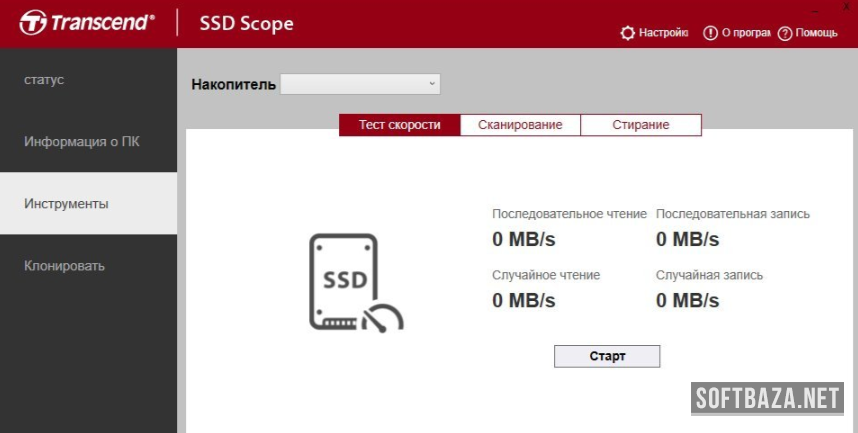Click the Transcend logo in header
This screenshot has width=858, height=433.
pos(87,22)
